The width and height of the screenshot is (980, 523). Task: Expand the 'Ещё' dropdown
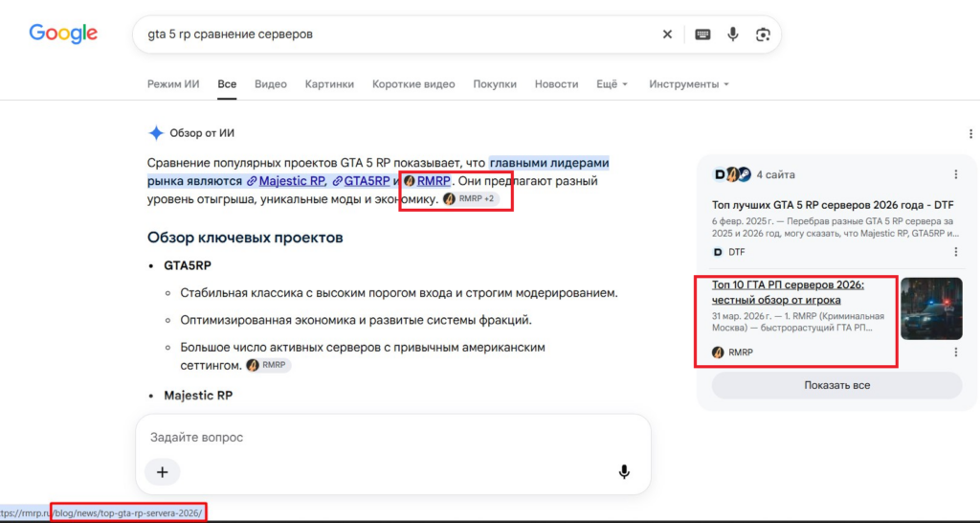click(612, 84)
